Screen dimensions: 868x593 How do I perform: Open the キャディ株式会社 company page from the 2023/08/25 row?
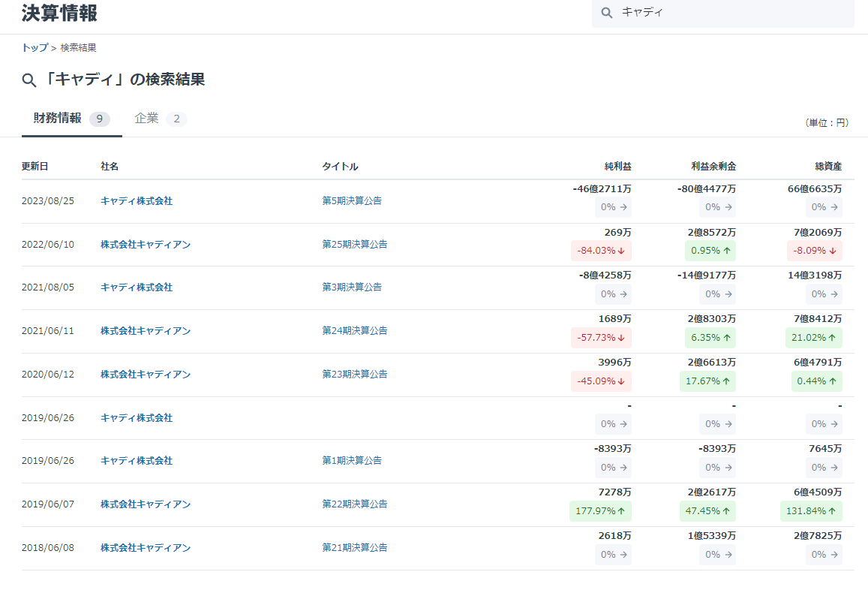point(136,201)
